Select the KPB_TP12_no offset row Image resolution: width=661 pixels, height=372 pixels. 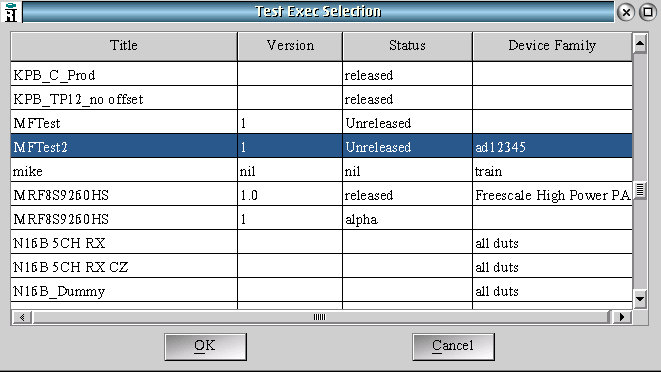pos(321,99)
